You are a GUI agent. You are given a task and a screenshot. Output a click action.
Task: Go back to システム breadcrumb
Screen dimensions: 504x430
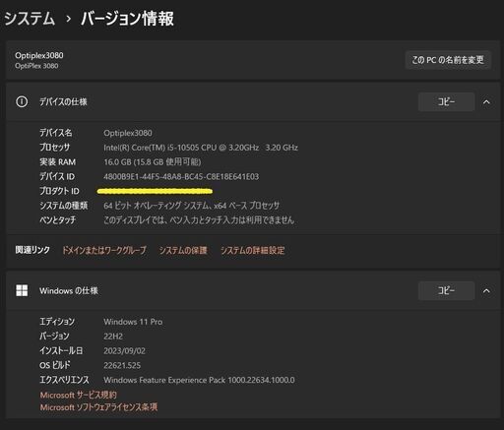30,19
